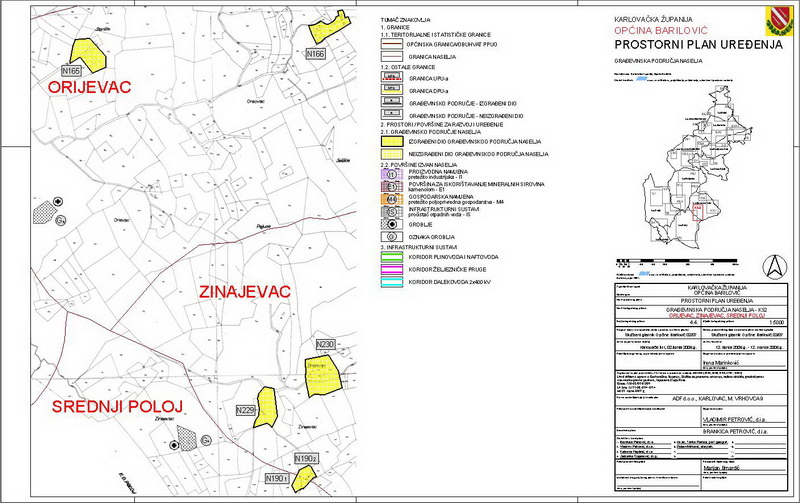Click the green gas pipeline corridor swatch
This screenshot has width=800, height=503.
point(391,257)
